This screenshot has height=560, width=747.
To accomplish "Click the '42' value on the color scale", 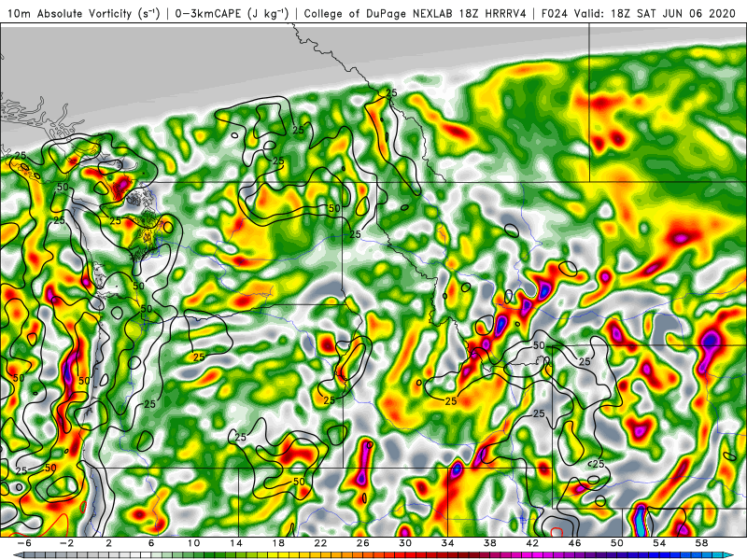I will click(x=532, y=543).
